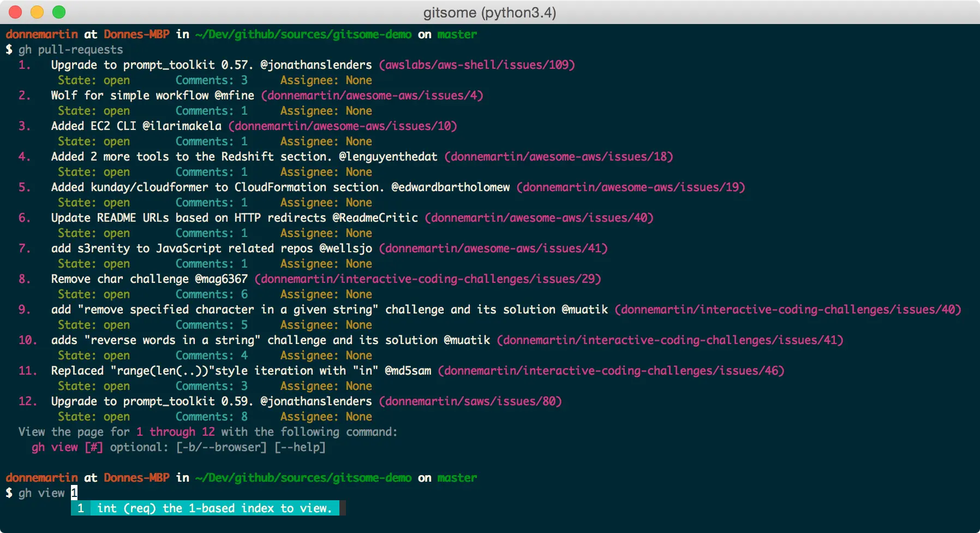Click title 'Remove char challenge'
Image resolution: width=980 pixels, height=533 pixels.
[120, 279]
